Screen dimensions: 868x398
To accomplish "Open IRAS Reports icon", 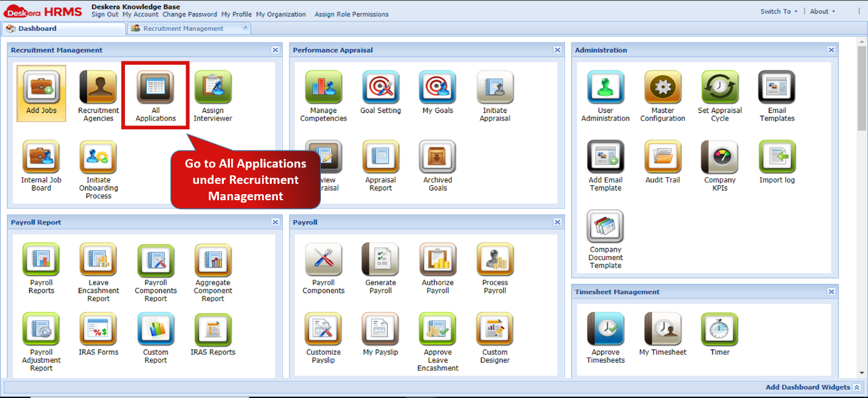I will click(213, 331).
